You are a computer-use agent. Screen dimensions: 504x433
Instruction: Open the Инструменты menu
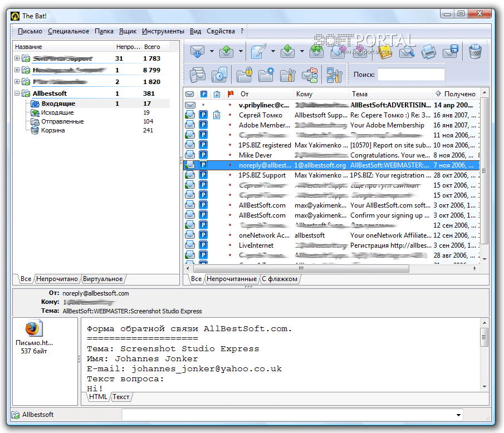[163, 31]
